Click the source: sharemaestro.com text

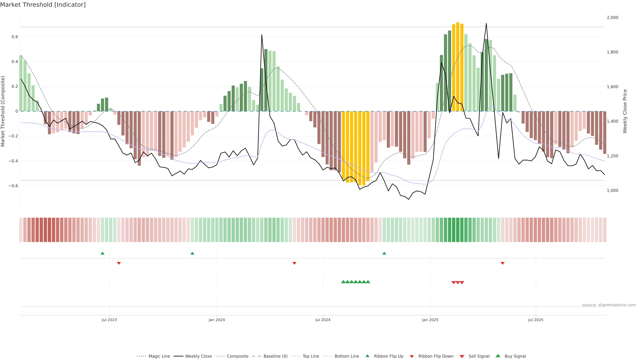(609, 305)
